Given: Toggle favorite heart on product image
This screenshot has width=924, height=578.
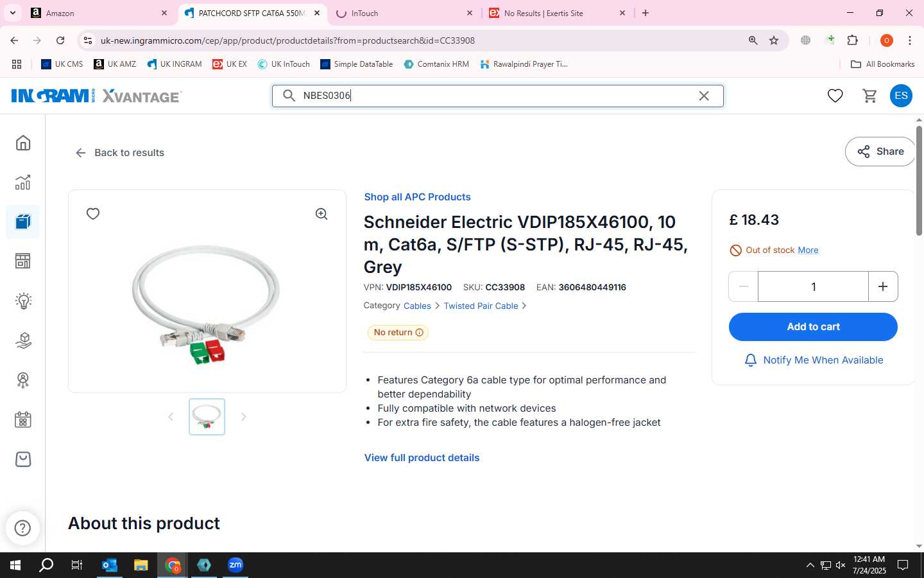Looking at the screenshot, I should (93, 214).
